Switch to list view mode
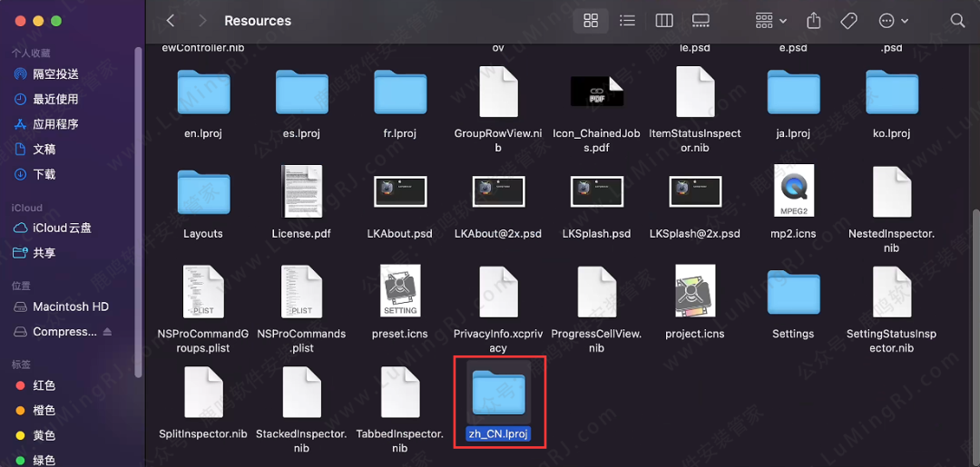This screenshot has width=980, height=467. coord(627,20)
